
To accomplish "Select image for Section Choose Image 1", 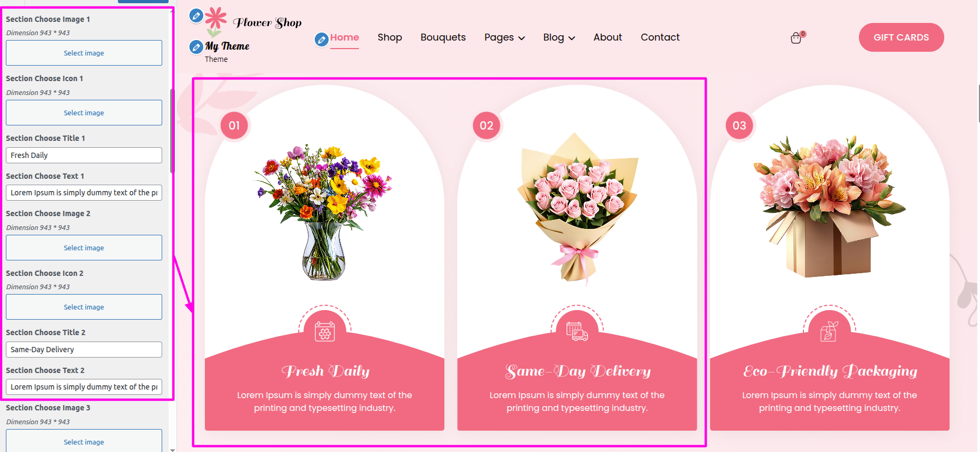I will 84,53.
